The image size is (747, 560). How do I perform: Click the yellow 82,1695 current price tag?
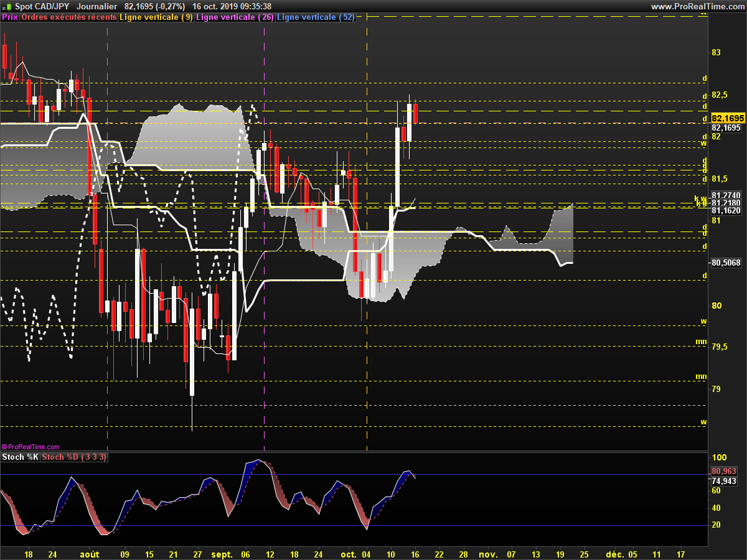coord(726,118)
